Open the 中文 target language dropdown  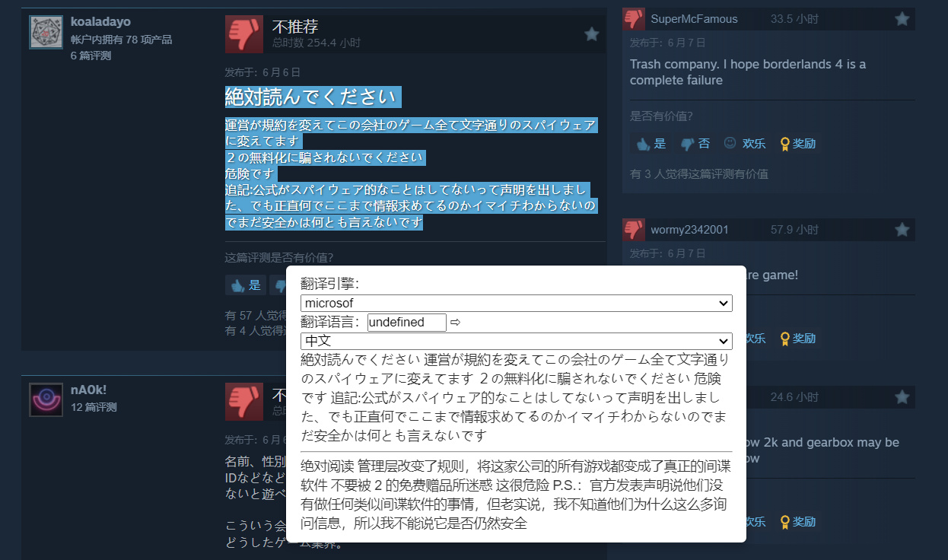click(x=517, y=341)
